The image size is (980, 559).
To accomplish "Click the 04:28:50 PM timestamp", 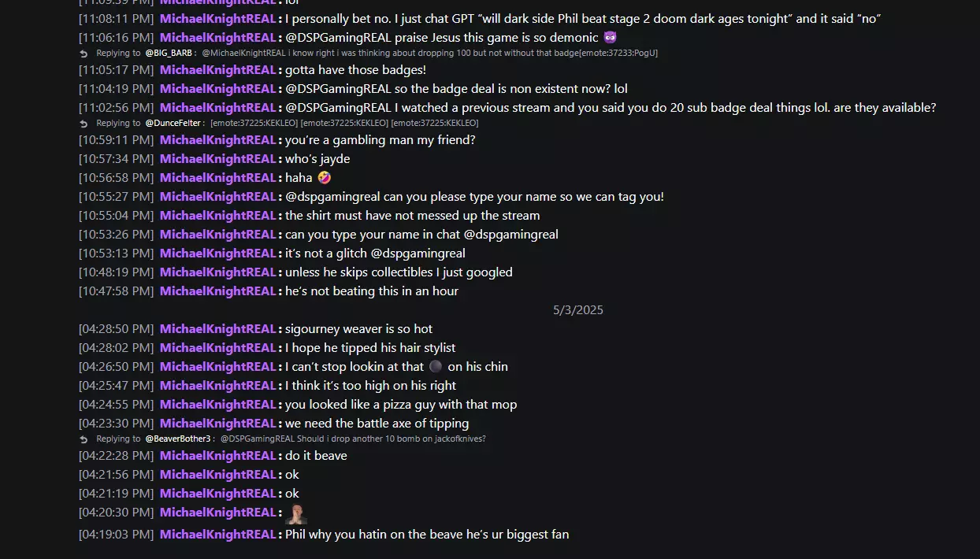I will coord(116,329).
